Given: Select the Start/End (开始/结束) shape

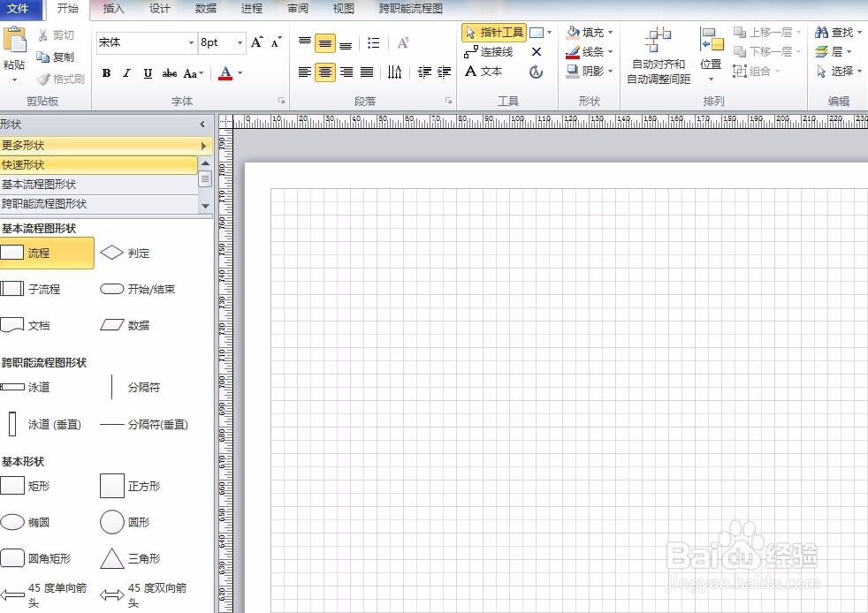Looking at the screenshot, I should [137, 289].
